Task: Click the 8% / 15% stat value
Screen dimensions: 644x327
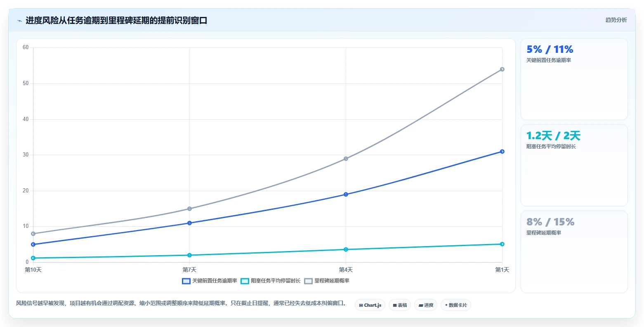Action: coord(550,222)
